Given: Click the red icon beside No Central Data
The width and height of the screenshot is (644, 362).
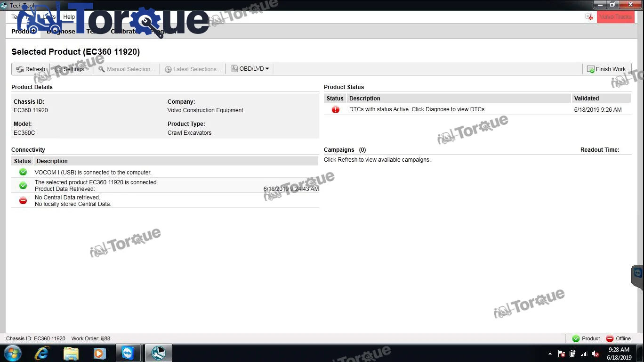Looking at the screenshot, I should [x=23, y=201].
